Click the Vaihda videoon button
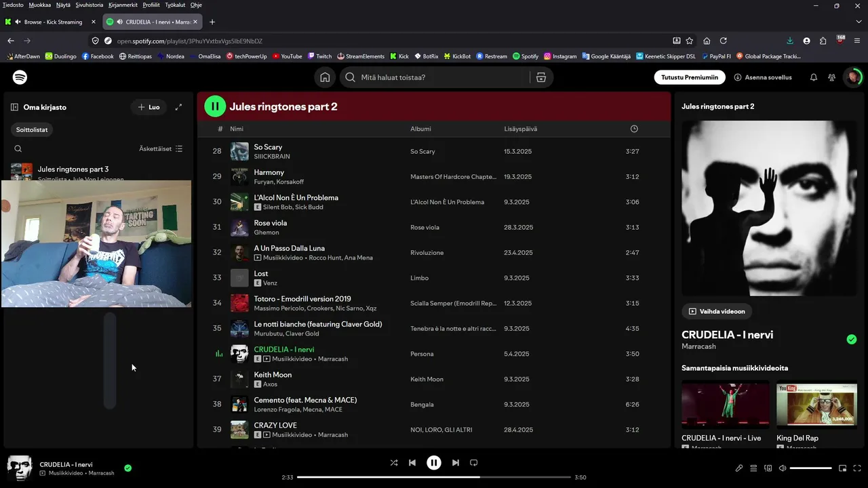Viewport: 868px width, 488px height. click(x=717, y=311)
